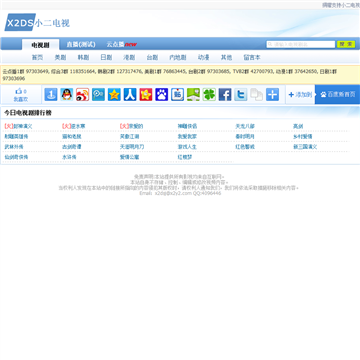Click the green four-leaf clover share icon
Screen dimensions: 360x360
point(209,95)
